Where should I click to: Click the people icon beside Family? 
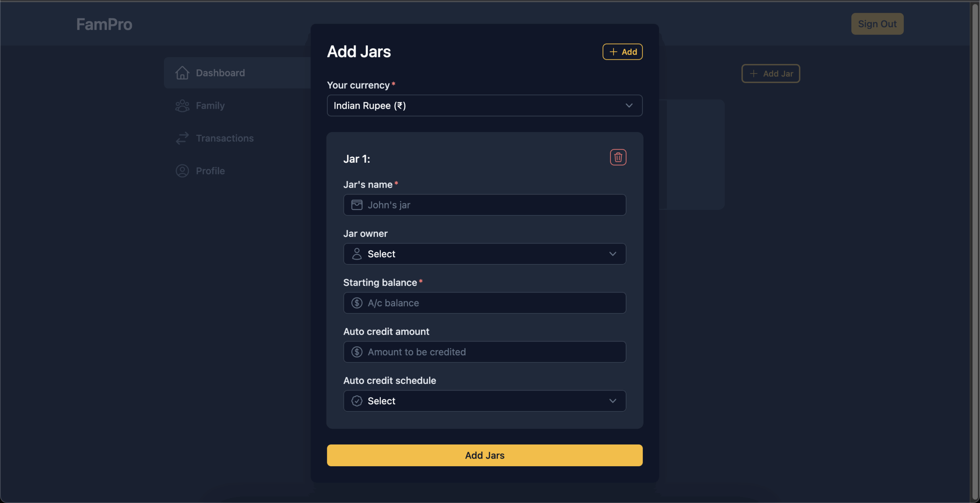tap(182, 106)
